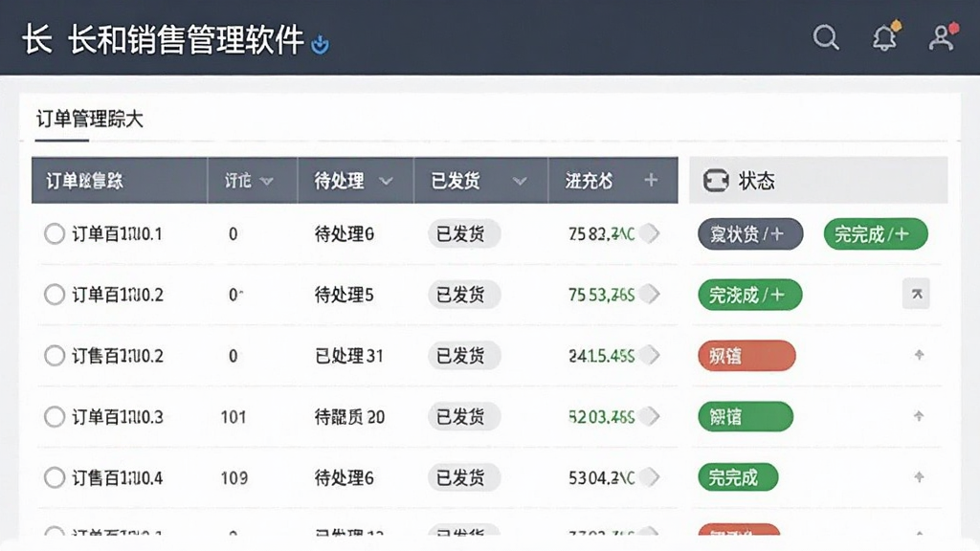Click order name 订单百1110.3

(x=117, y=417)
